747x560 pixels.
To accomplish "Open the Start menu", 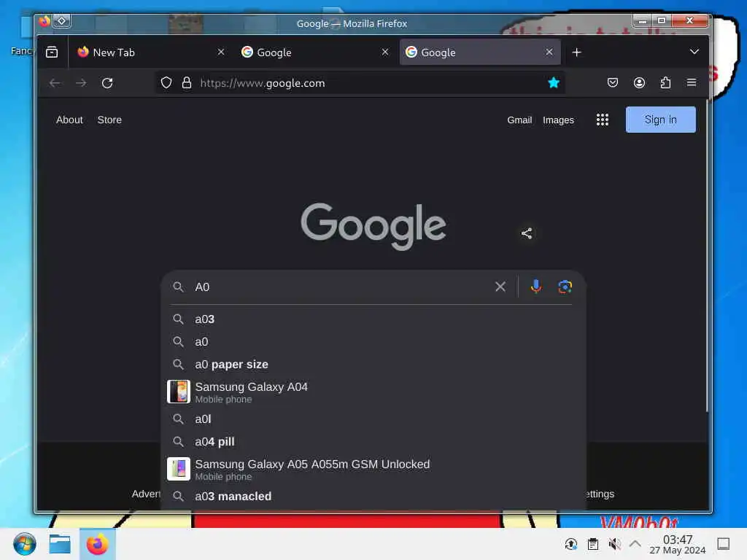I will [24, 544].
